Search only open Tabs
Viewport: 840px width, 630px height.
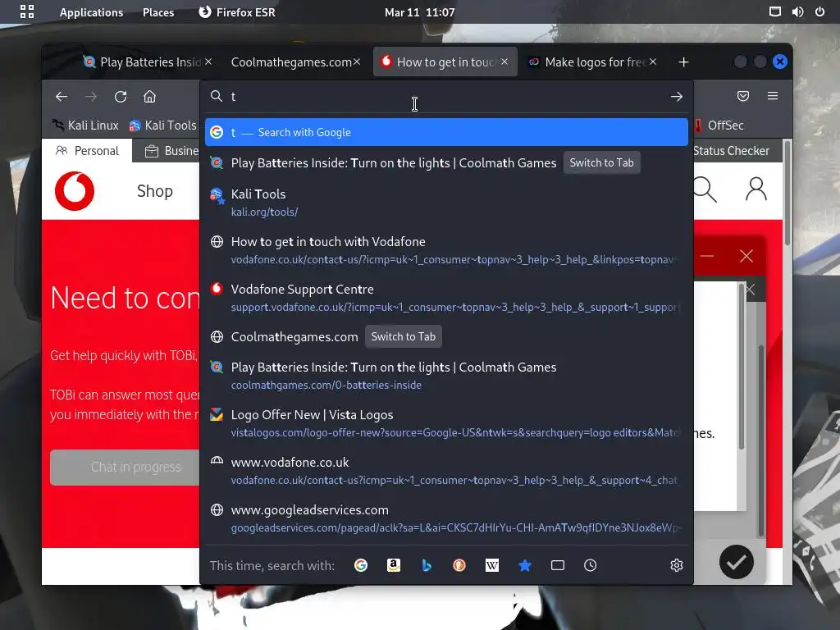pos(558,565)
